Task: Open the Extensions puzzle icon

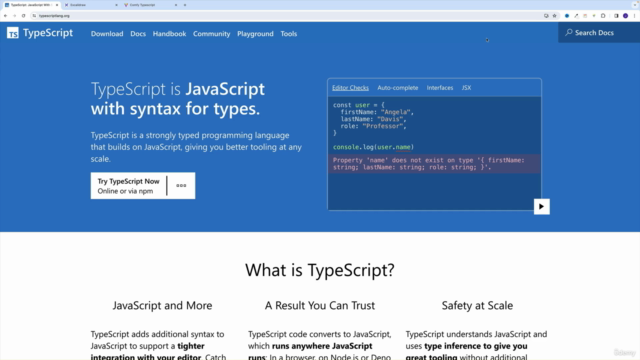Action: [603, 16]
